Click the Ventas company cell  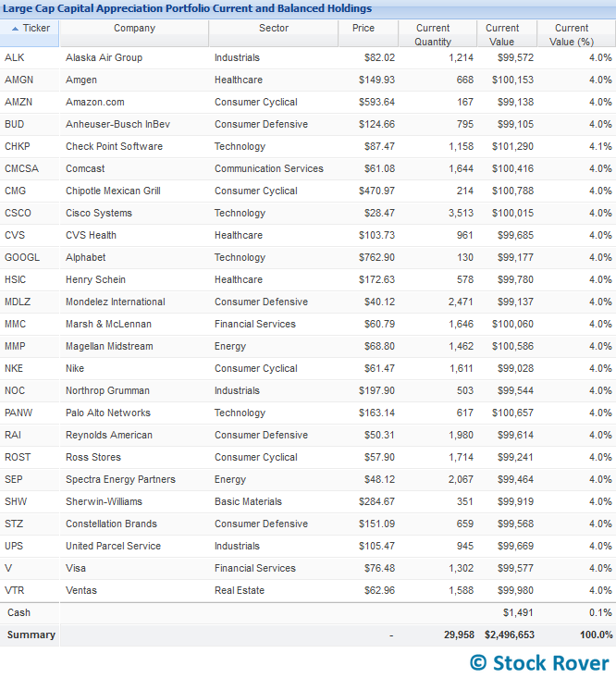click(x=81, y=590)
